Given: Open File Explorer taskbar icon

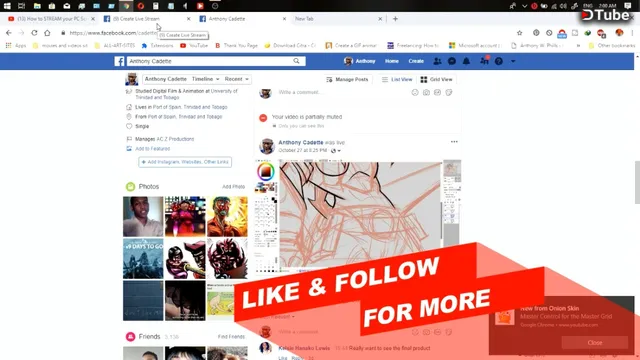Looking at the screenshot, I should (37, 6).
